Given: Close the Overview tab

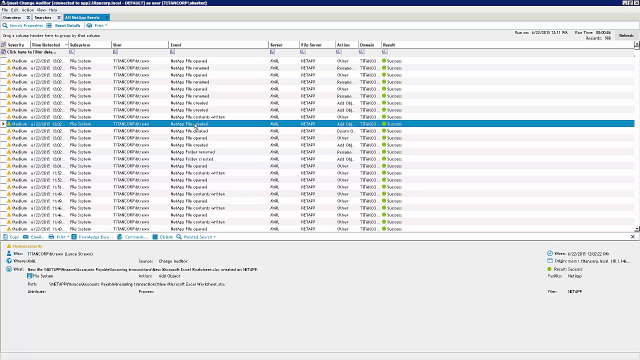Looking at the screenshot, I should (28, 18).
